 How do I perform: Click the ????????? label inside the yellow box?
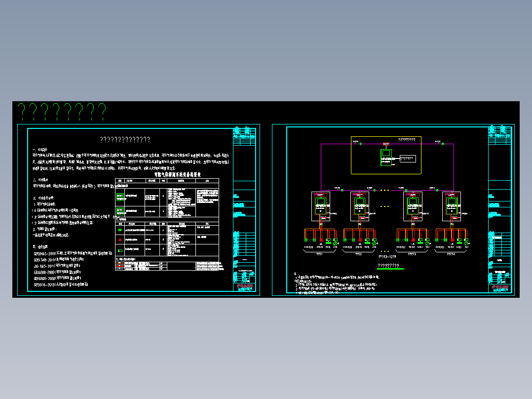pos(407,140)
